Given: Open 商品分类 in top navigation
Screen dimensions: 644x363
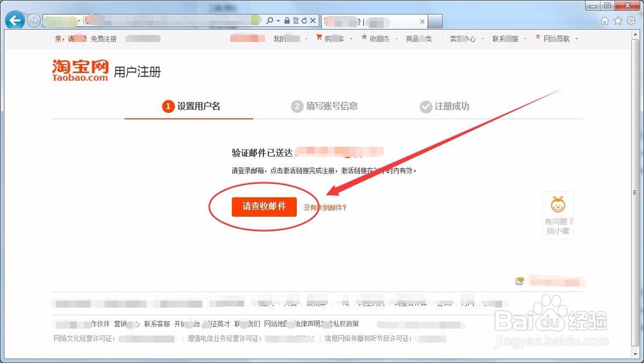Looking at the screenshot, I should [x=419, y=39].
